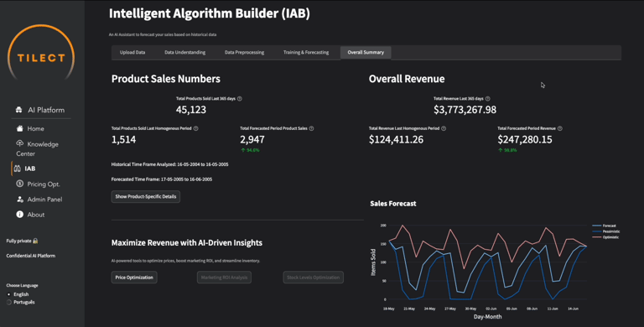Image resolution: width=644 pixels, height=327 pixels.
Task: Toggle the Optimistic series in chart legend
Action: 605,237
